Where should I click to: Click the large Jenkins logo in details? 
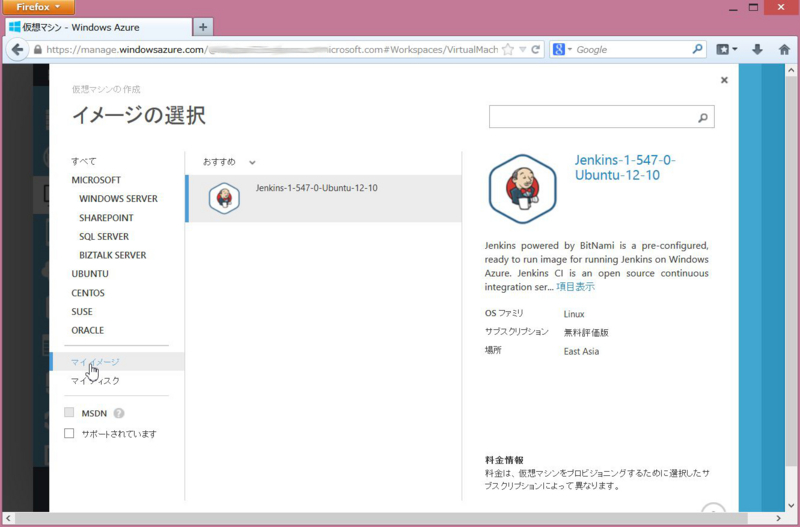[522, 189]
